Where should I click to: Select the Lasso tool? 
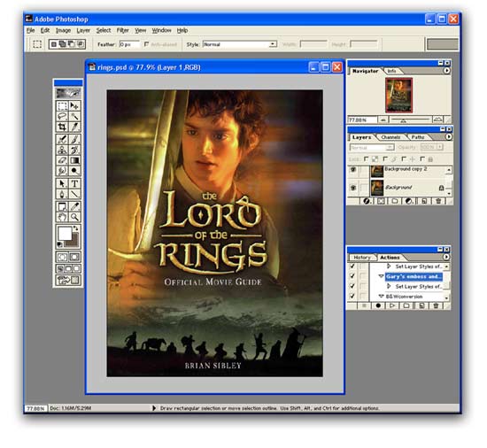pyautogui.click(x=62, y=116)
